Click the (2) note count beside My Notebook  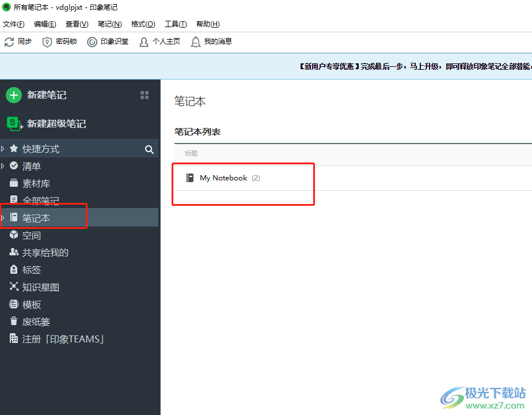pos(256,178)
